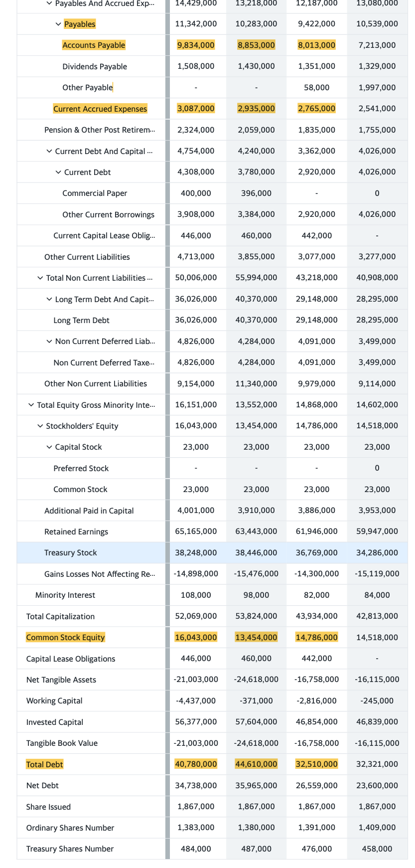The height and width of the screenshot is (868, 415).
Task: Click Accounts Payable value 8,853,000
Action: (x=256, y=45)
